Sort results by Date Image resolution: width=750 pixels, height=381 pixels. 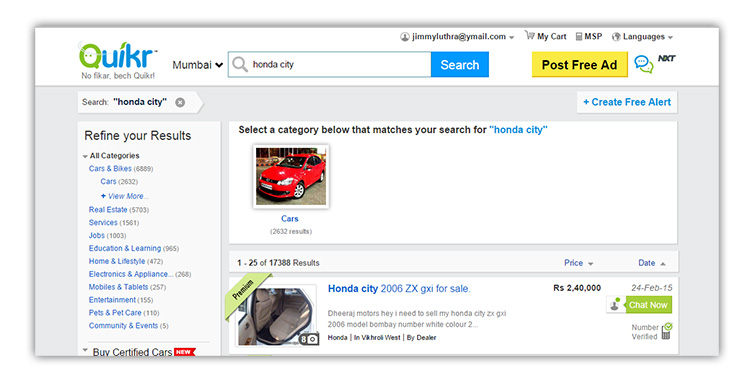(x=651, y=263)
